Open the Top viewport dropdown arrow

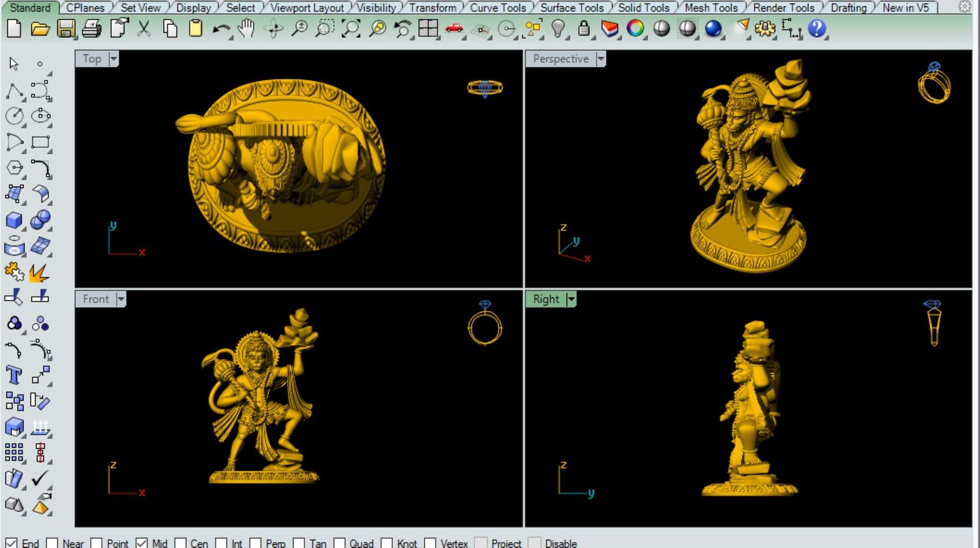click(113, 59)
